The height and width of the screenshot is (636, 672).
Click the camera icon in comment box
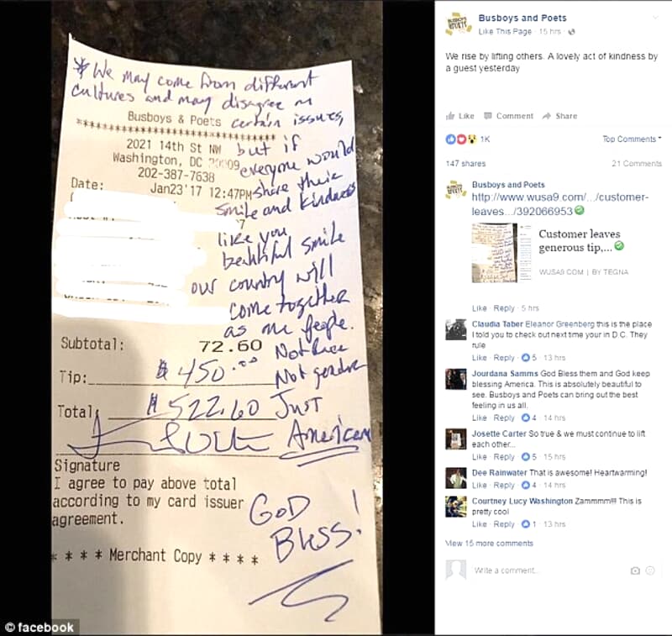[635, 570]
